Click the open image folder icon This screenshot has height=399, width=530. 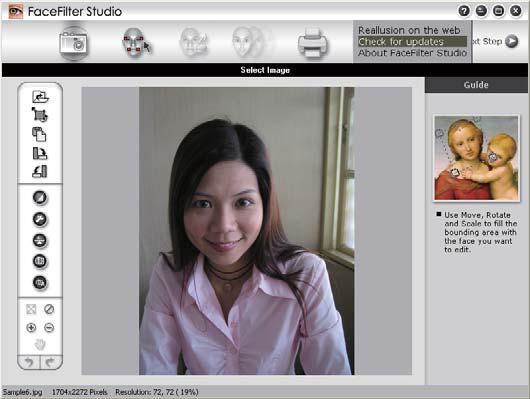coord(40,97)
